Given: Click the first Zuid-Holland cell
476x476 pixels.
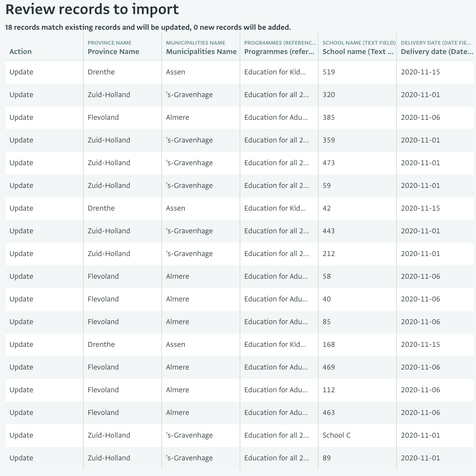Looking at the screenshot, I should tap(109, 95).
